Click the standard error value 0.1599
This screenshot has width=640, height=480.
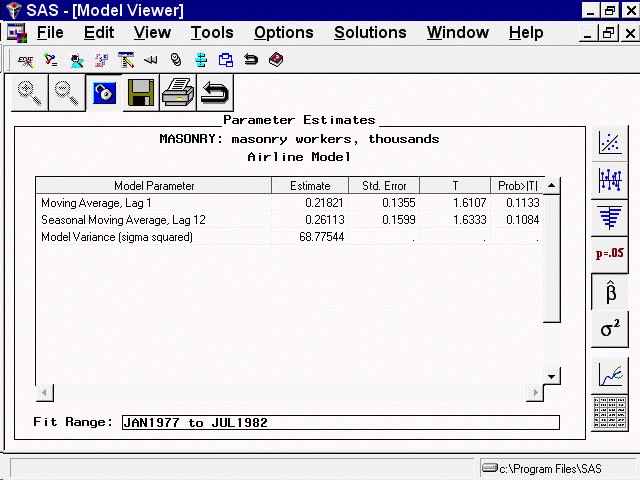tap(398, 220)
